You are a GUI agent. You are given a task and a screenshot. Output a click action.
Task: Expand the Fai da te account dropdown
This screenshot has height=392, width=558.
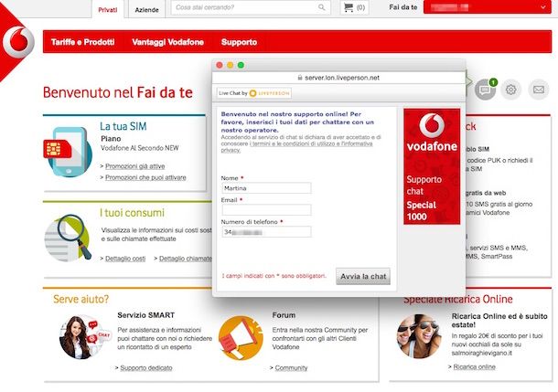(488, 7)
